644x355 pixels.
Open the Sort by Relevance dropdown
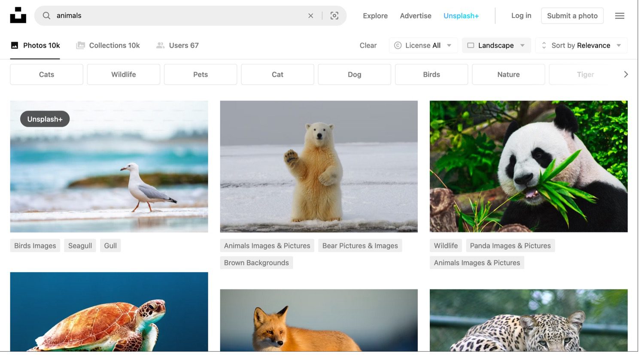click(581, 45)
